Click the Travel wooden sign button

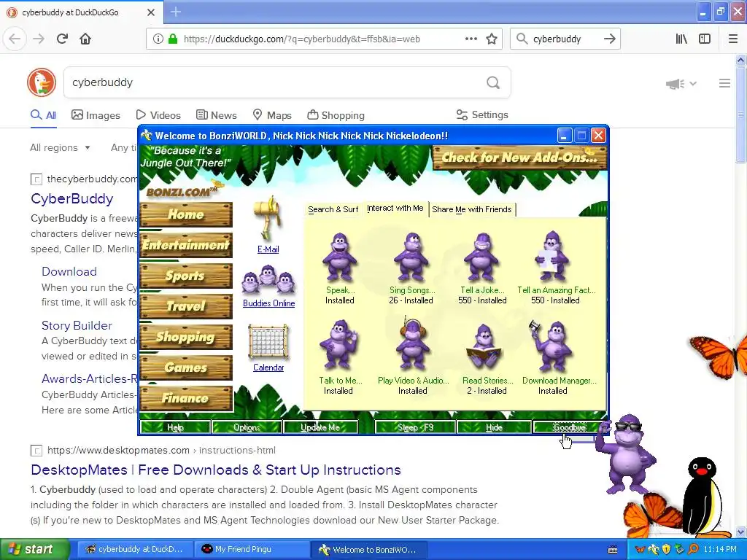click(186, 306)
